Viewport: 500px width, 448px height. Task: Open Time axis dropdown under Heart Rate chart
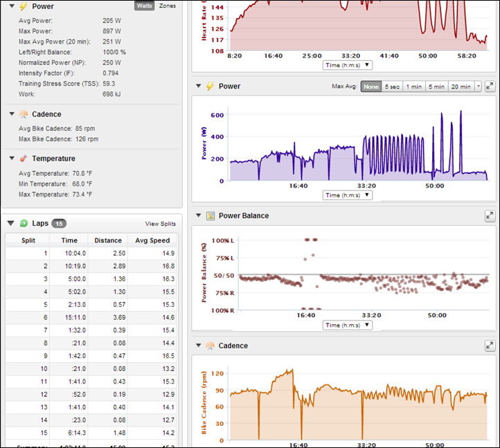pos(348,65)
